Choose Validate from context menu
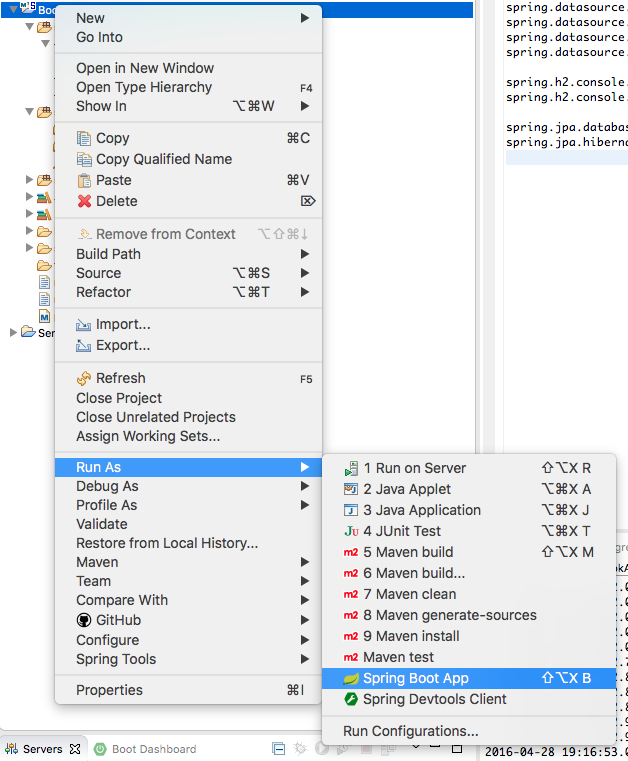The image size is (628, 761). (x=188, y=524)
